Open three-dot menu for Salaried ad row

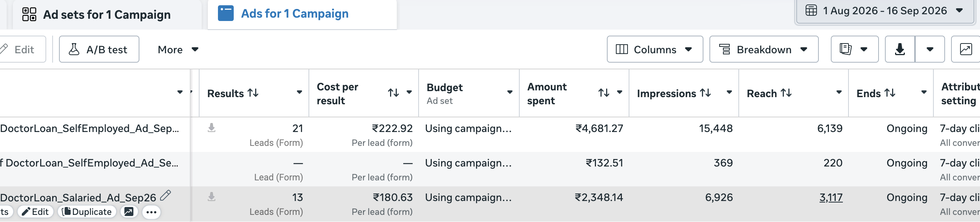pos(151,212)
